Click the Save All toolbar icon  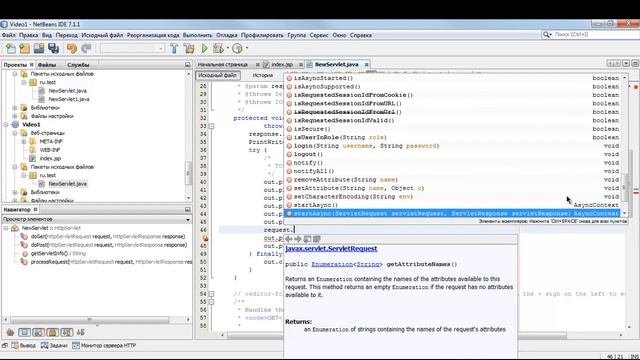(x=53, y=49)
